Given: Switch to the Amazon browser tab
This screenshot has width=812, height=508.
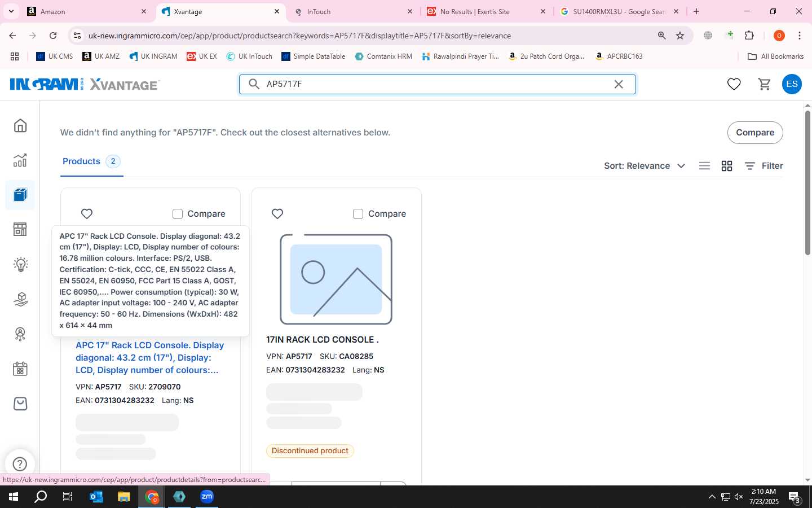Looking at the screenshot, I should (x=87, y=11).
